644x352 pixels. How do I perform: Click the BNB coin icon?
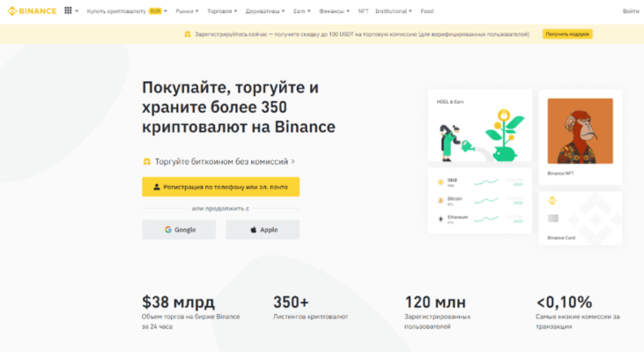coord(440,182)
